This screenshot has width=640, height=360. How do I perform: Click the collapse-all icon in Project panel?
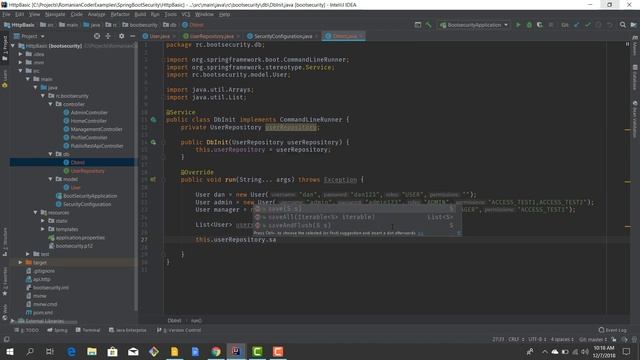click(108, 36)
